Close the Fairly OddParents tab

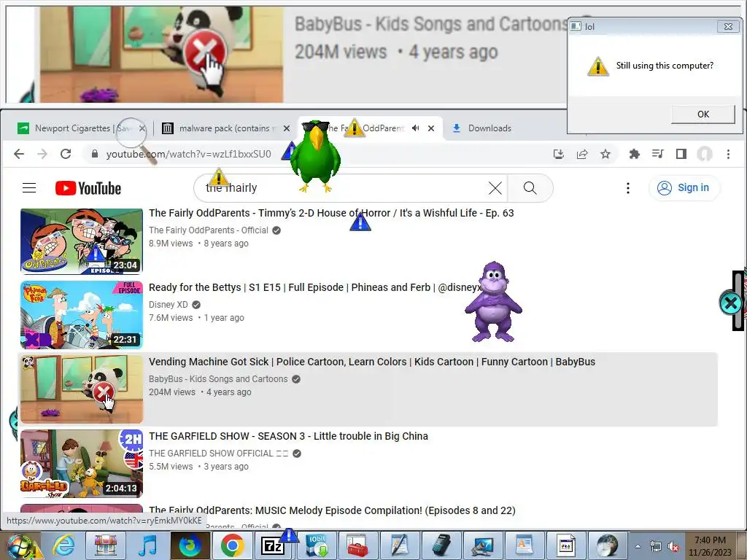click(x=430, y=128)
